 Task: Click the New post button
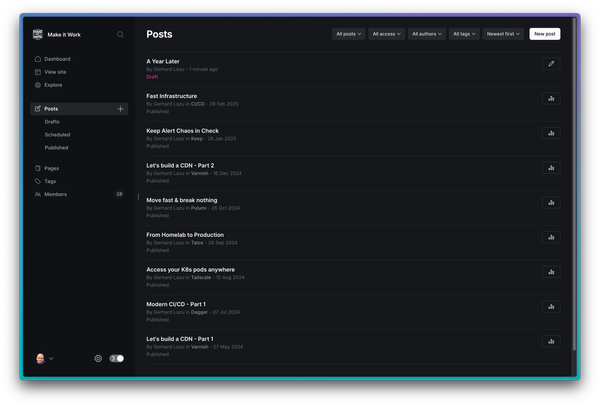point(545,34)
